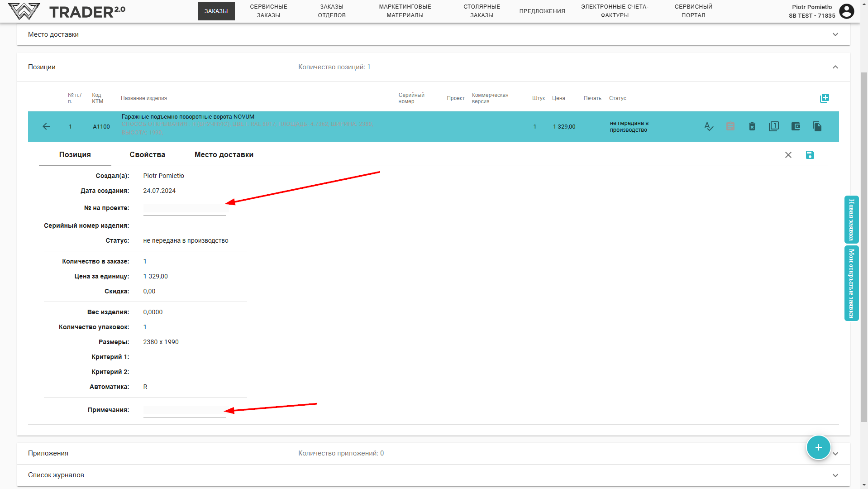
Task: Click the Мои открытые заявки side button
Action: coord(851,283)
